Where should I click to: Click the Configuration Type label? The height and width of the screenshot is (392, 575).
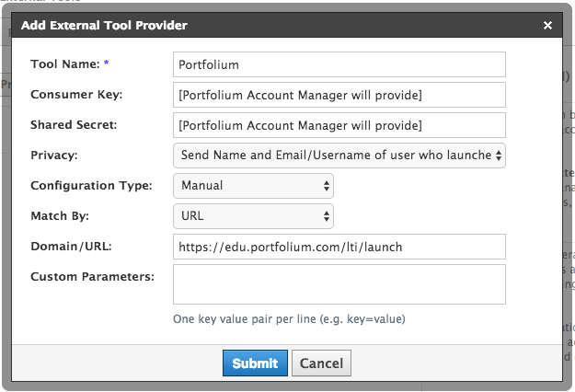tap(91, 186)
